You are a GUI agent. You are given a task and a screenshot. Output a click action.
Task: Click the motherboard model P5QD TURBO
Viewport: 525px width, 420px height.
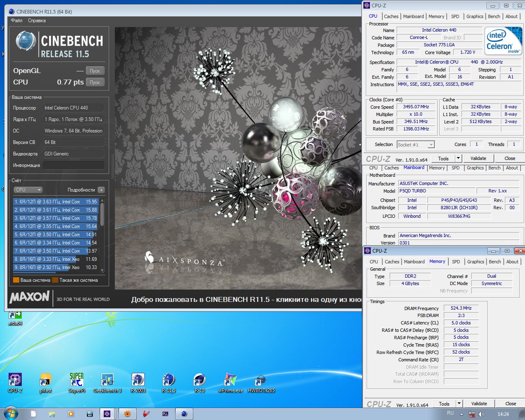pyautogui.click(x=436, y=191)
